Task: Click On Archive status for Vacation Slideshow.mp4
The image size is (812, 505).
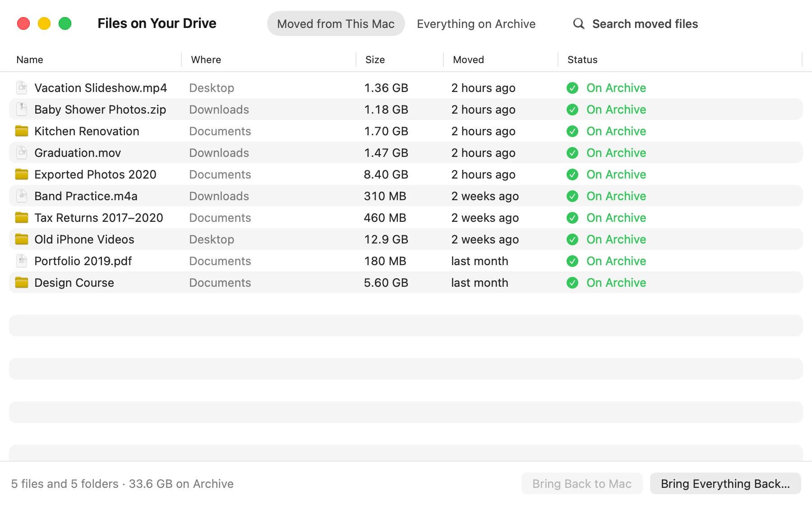Action: pos(616,88)
